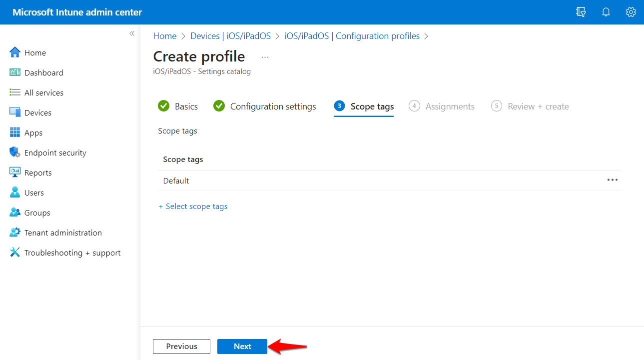Viewport: 644px width, 360px height.
Task: Click the Troubleshooting + support tools icon
Action: [15, 252]
